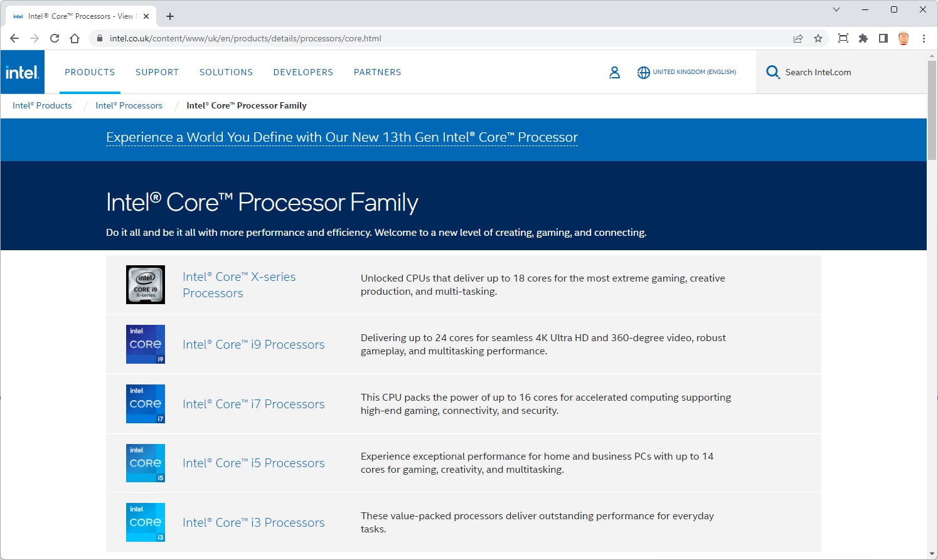
Task: Open the user account sign-in icon
Action: [x=614, y=72]
